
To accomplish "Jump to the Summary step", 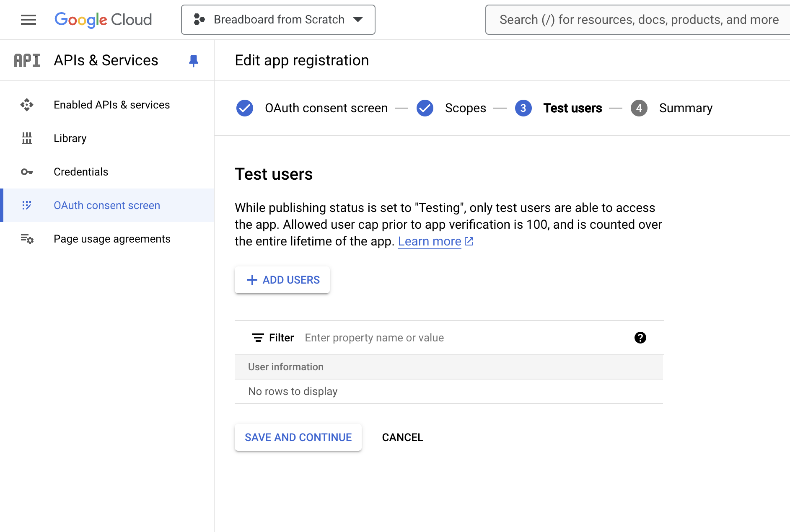I will tap(686, 108).
